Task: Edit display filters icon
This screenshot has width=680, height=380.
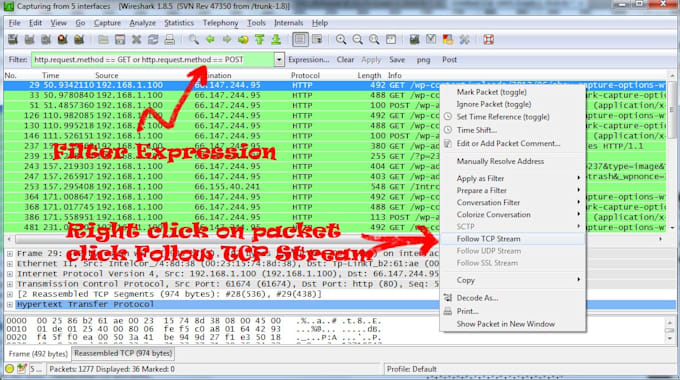Action: tap(431, 39)
